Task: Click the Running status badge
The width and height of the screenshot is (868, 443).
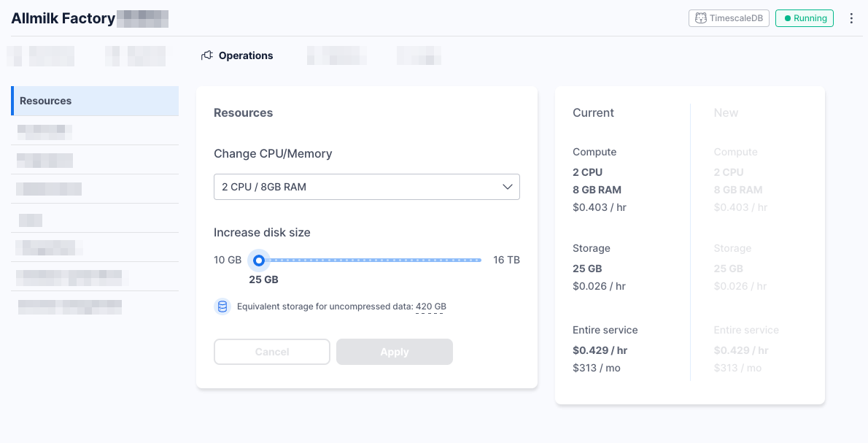Action: tap(805, 18)
